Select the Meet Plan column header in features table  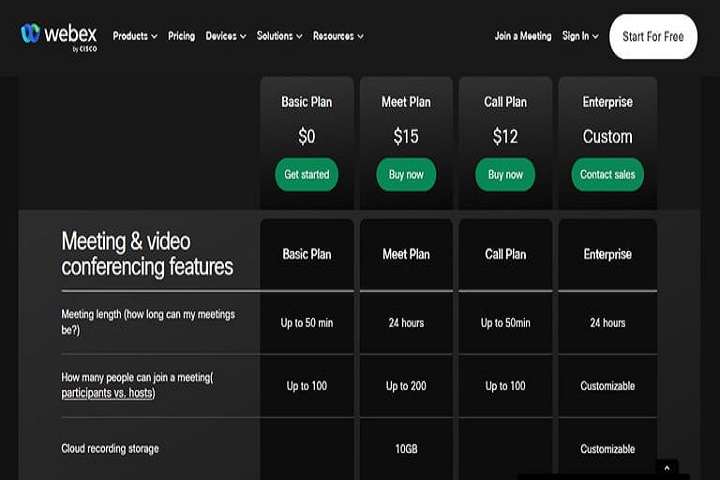tap(406, 254)
